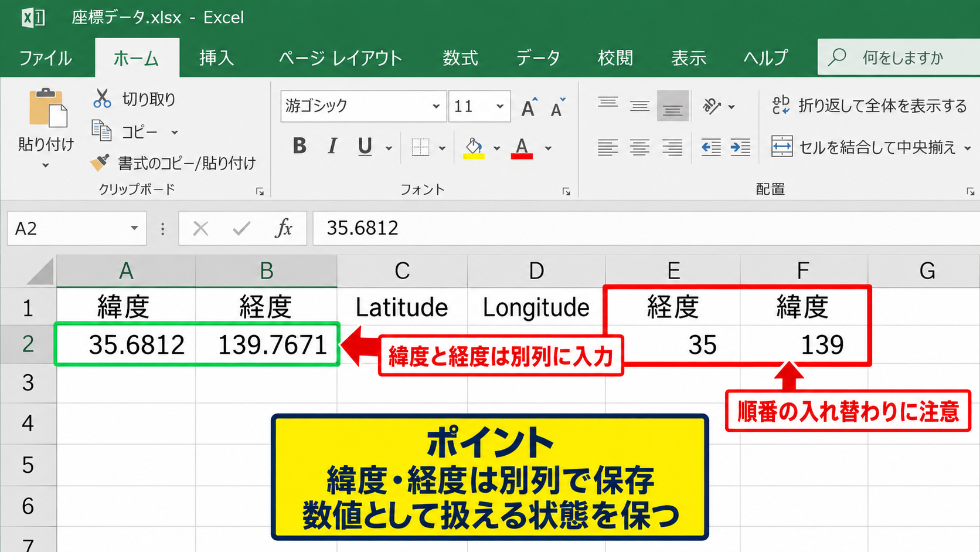This screenshot has width=980, height=552.
Task: Switch to the 挿入 tab
Action: 217,58
